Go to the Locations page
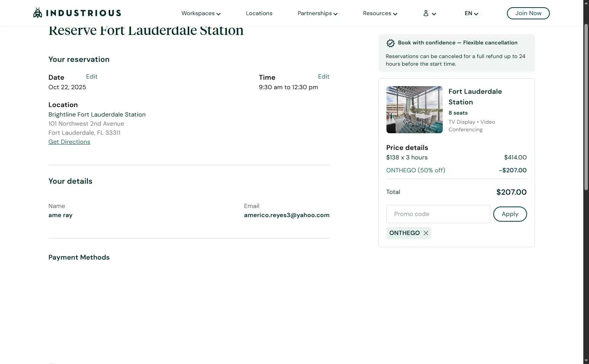The width and height of the screenshot is (589, 364). [x=259, y=13]
